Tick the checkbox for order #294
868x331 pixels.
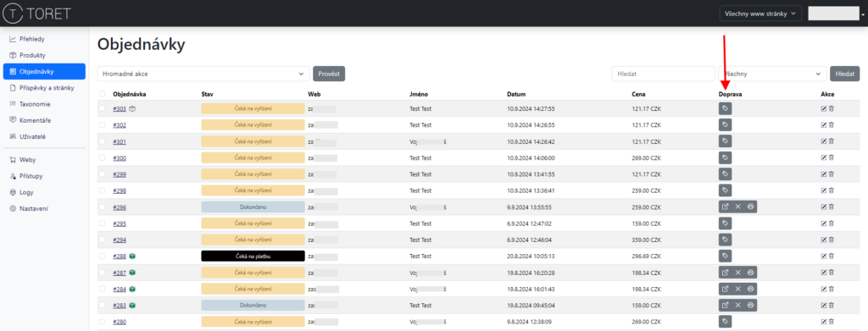tap(102, 240)
